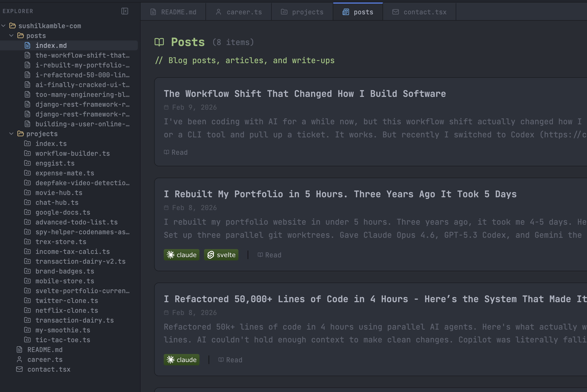Click the Svelte logo badge on the portfolio post
This screenshot has height=392, width=587.
tap(211, 255)
